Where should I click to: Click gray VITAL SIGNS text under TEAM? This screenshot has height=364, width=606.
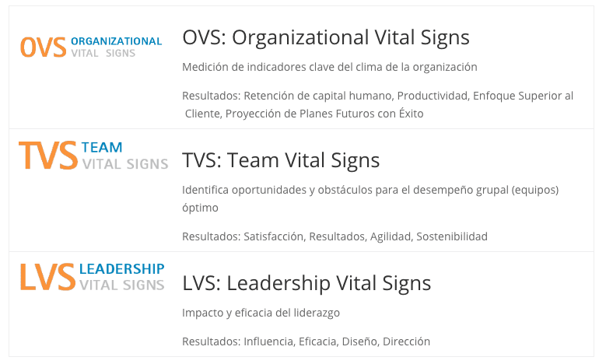[125, 164]
